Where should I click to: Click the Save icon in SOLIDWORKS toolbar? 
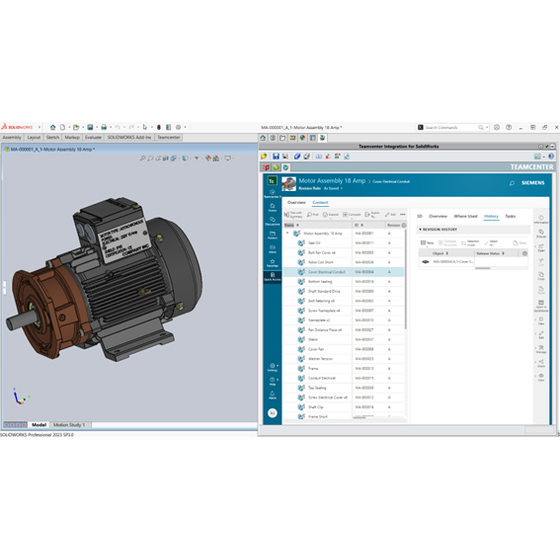click(90, 127)
